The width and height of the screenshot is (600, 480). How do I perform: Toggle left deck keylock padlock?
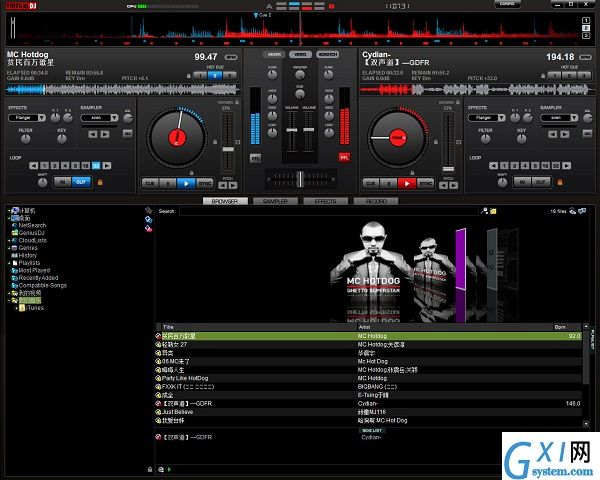click(237, 102)
